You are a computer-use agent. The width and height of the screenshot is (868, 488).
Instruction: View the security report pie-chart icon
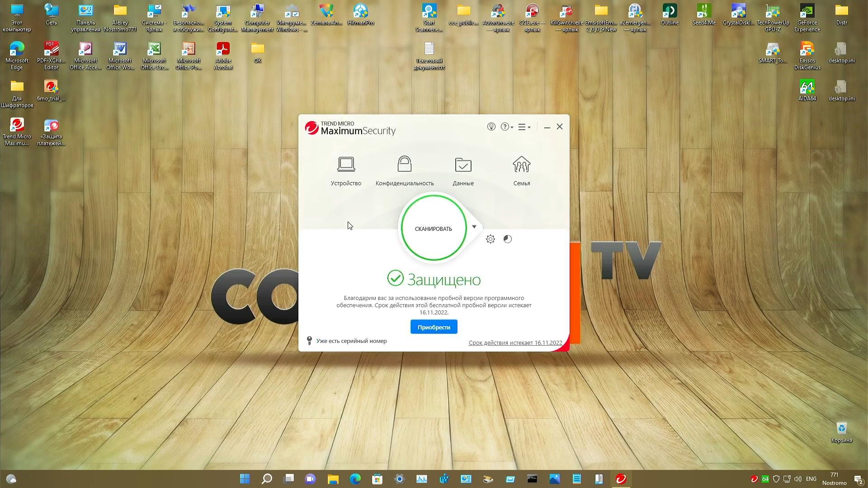pyautogui.click(x=508, y=239)
